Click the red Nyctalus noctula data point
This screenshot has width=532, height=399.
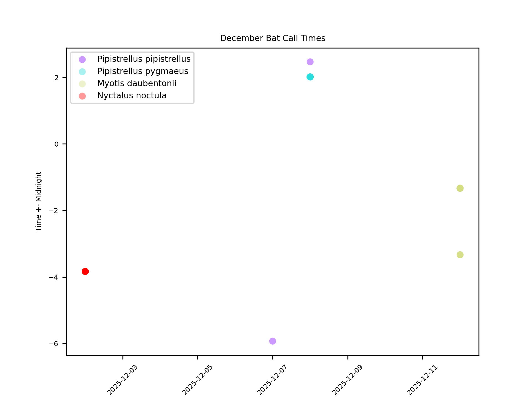85,271
